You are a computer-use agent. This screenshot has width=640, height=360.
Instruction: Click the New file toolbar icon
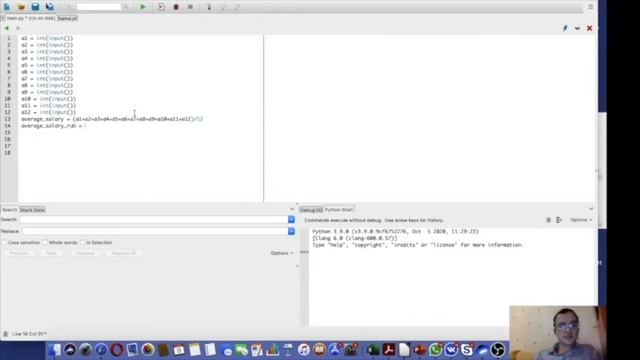(7, 7)
